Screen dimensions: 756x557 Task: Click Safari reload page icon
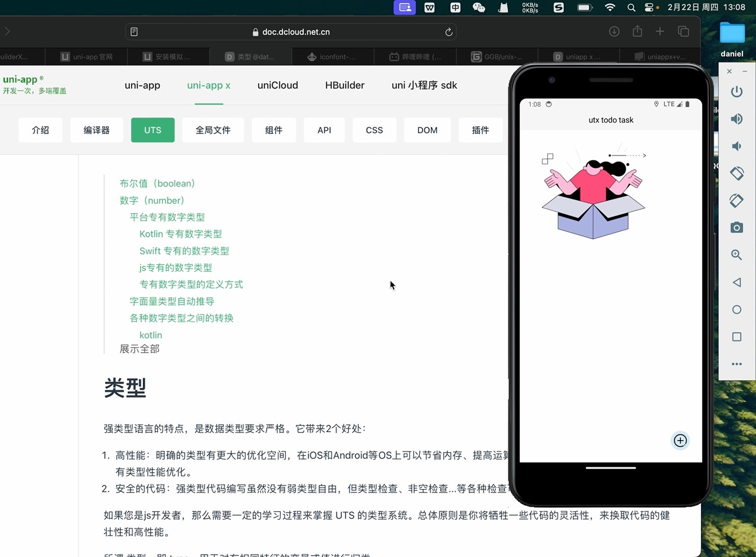(448, 32)
